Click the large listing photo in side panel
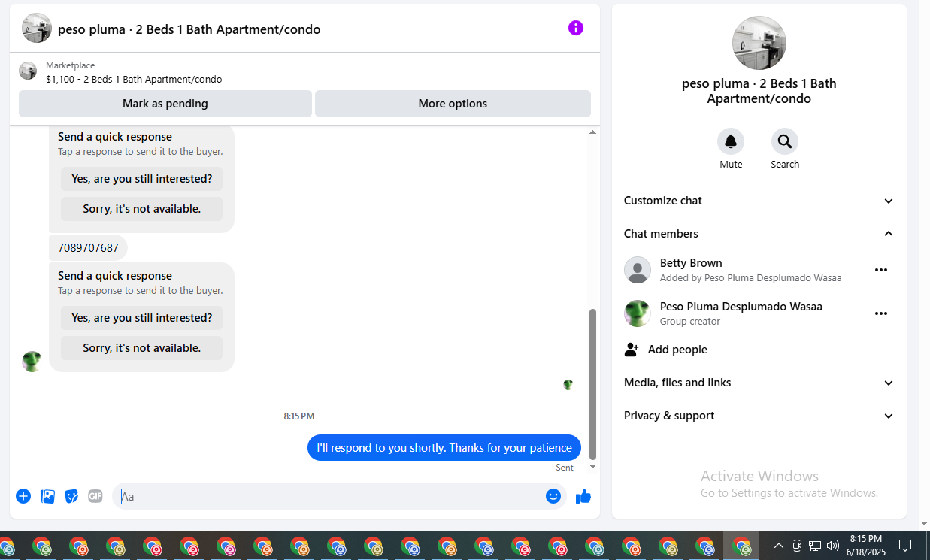 [759, 43]
